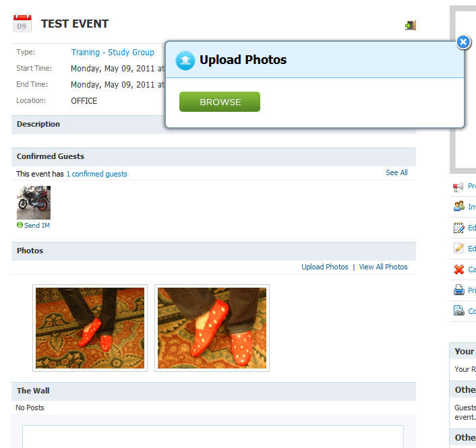Click the blue upload arrow icon
Image resolution: width=476 pixels, height=448 pixels.
pos(185,61)
